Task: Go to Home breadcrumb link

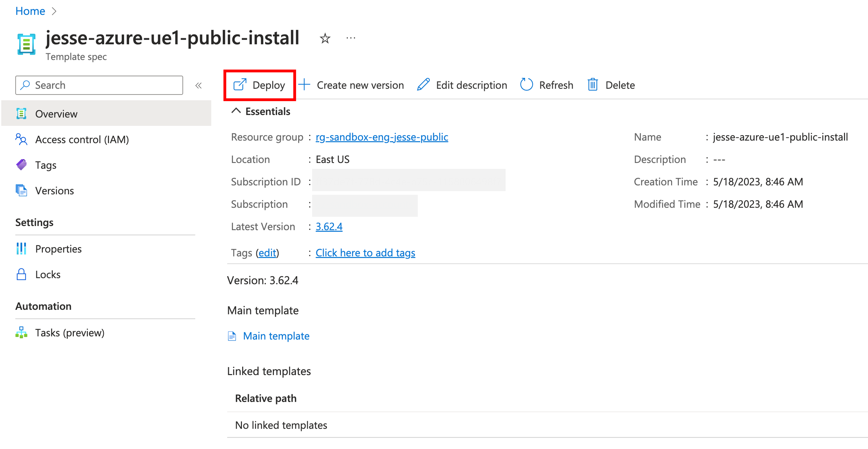Action: (x=30, y=11)
